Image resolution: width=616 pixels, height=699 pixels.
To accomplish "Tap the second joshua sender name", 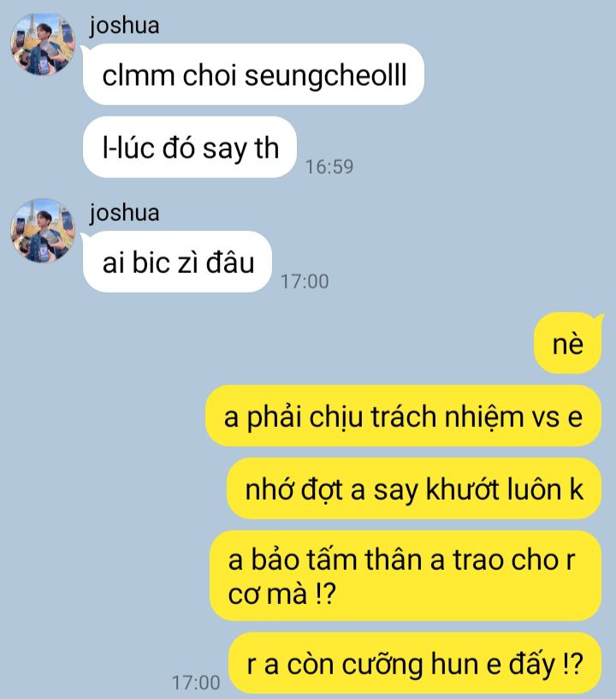I will 124,213.
